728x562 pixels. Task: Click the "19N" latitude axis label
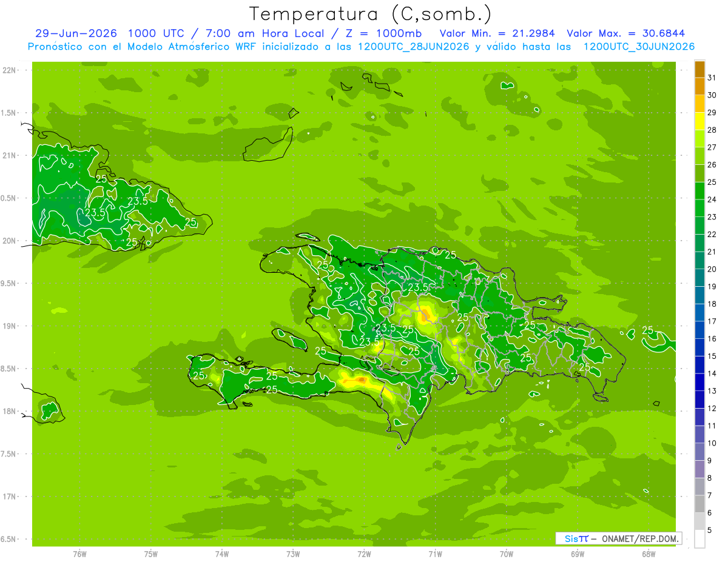point(10,326)
